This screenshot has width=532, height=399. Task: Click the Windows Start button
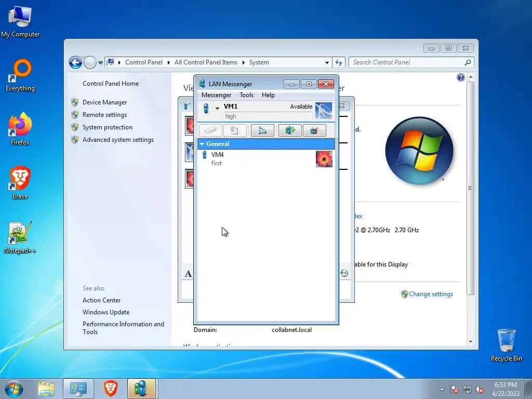point(14,389)
